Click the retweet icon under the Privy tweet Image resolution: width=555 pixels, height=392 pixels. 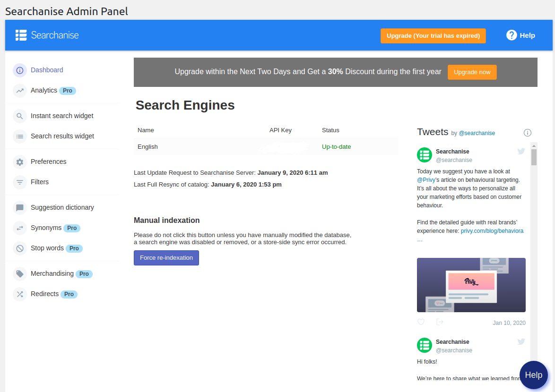pos(440,322)
